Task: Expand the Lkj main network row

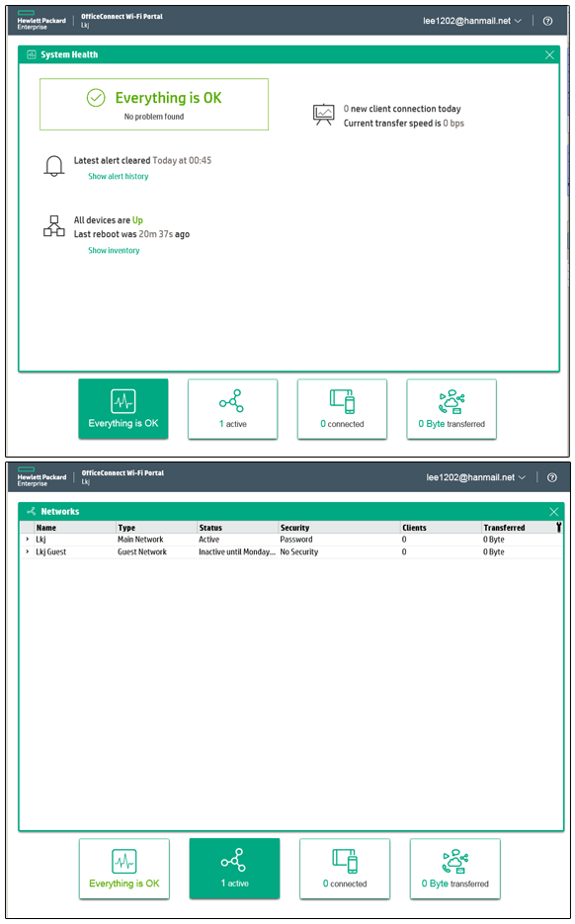Action: pyautogui.click(x=27, y=540)
